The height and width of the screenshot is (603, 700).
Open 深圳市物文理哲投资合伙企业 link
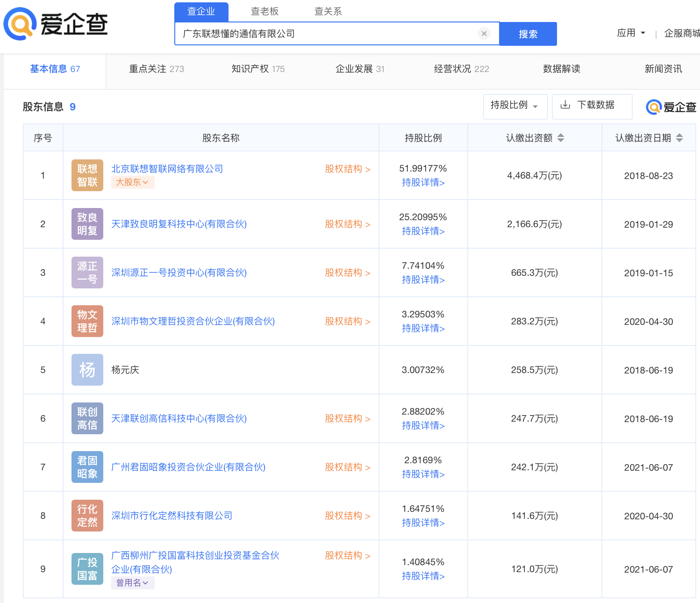193,321
